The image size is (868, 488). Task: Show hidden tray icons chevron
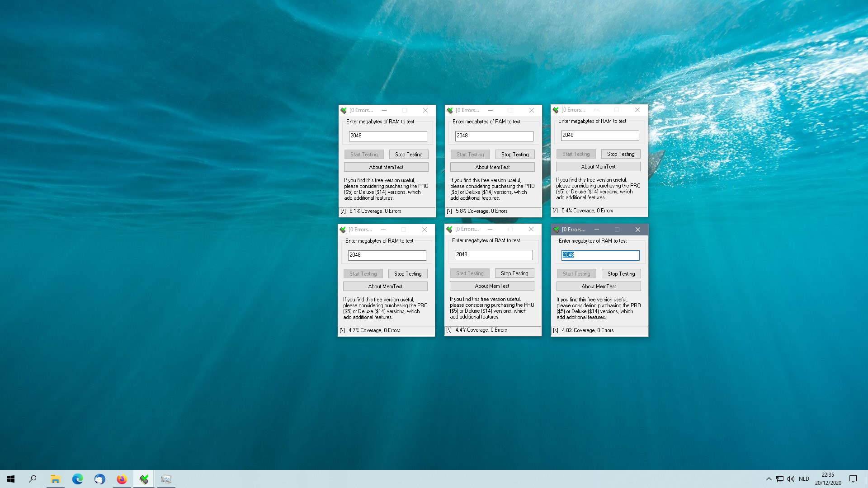coord(769,479)
